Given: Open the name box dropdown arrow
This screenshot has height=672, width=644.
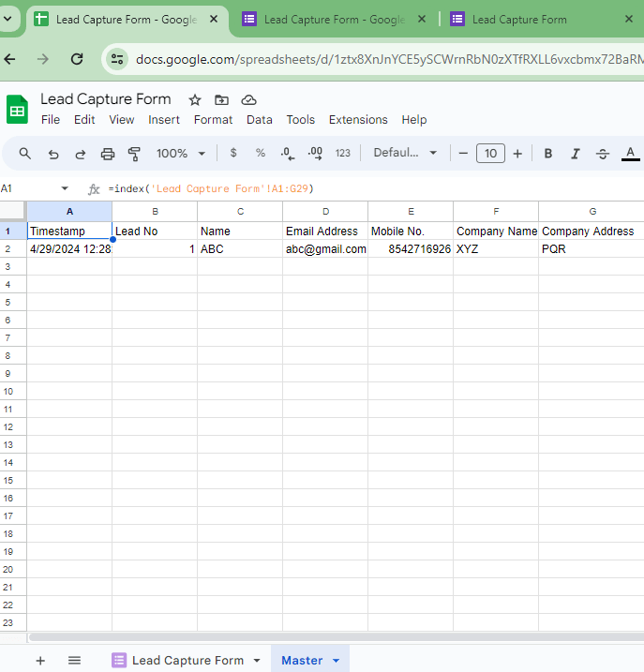Looking at the screenshot, I should click(x=65, y=188).
